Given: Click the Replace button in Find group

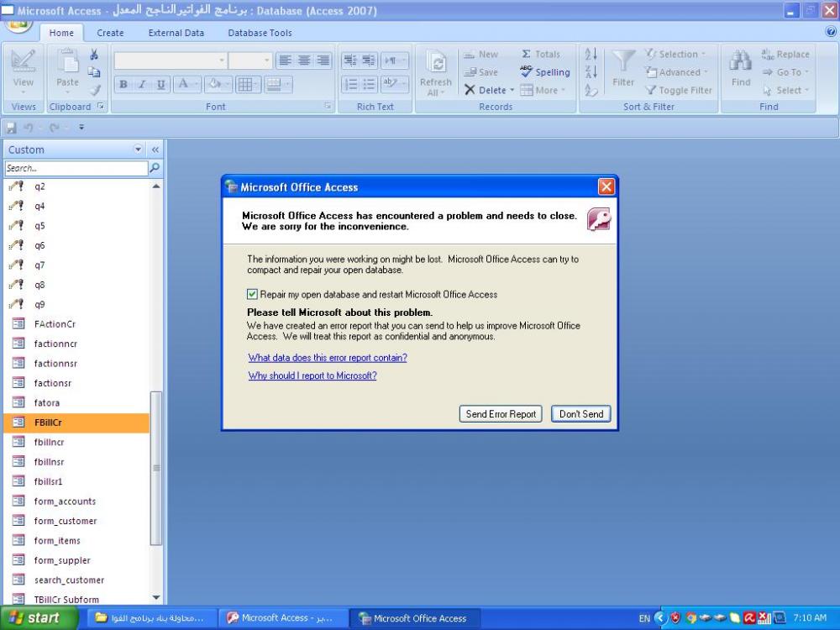Looking at the screenshot, I should click(x=785, y=54).
